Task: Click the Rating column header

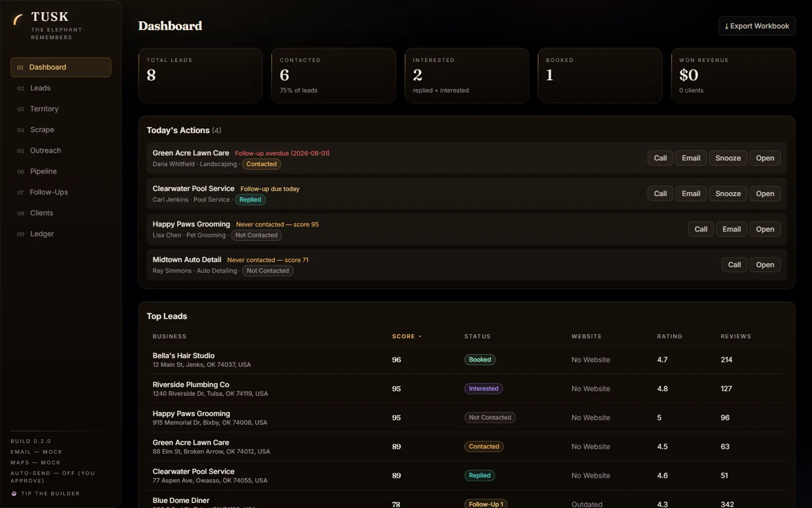Action: point(669,337)
